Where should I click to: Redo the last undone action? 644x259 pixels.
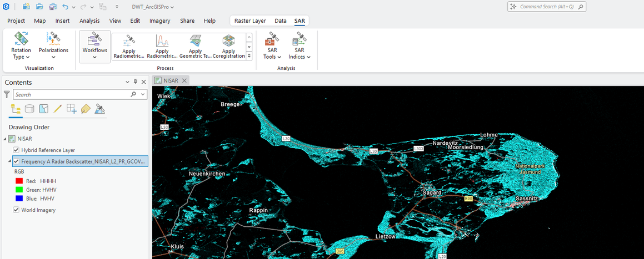83,7
